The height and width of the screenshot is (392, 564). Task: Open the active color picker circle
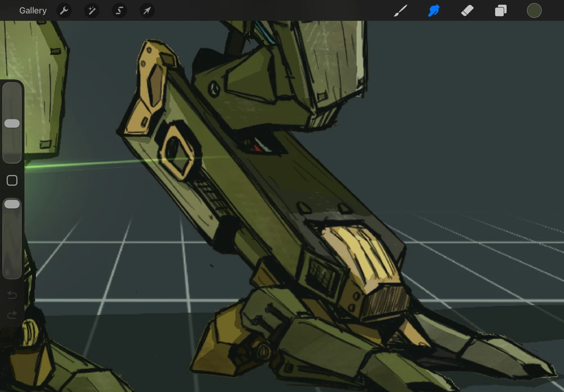[x=534, y=11]
